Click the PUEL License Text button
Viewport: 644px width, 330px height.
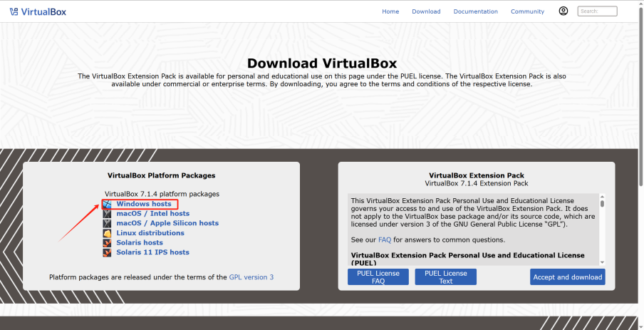(x=446, y=277)
